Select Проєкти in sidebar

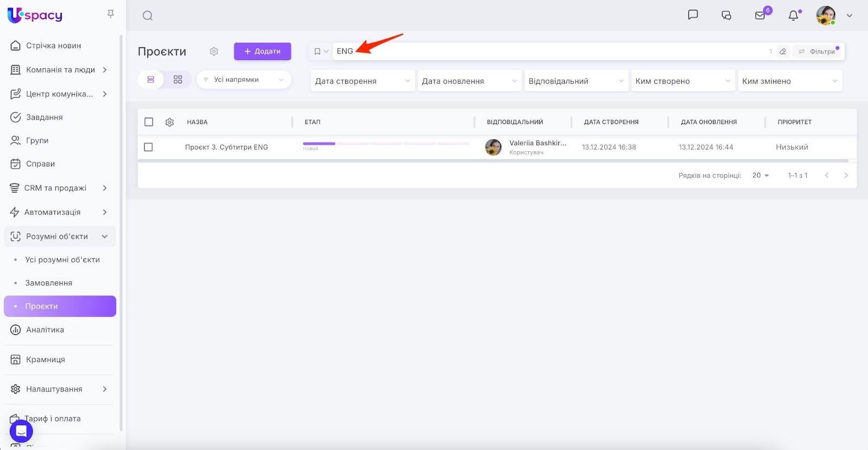tap(60, 306)
